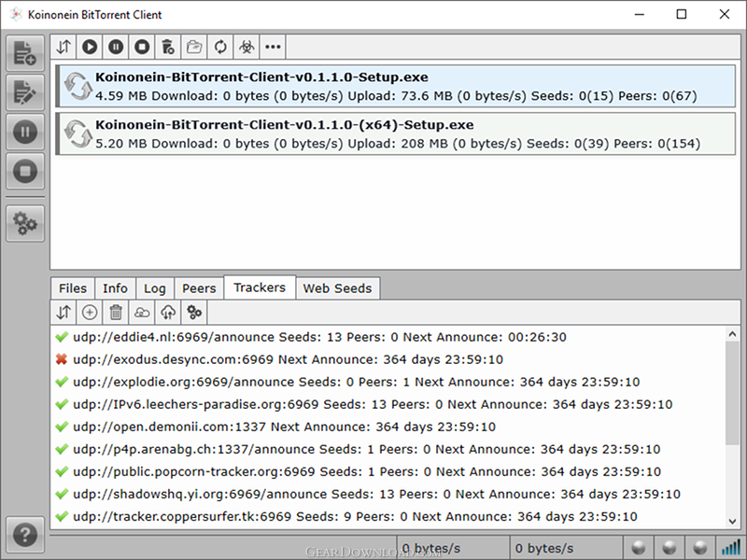This screenshot has width=747, height=560.
Task: Pause all torrents from left sidebar
Action: click(25, 132)
